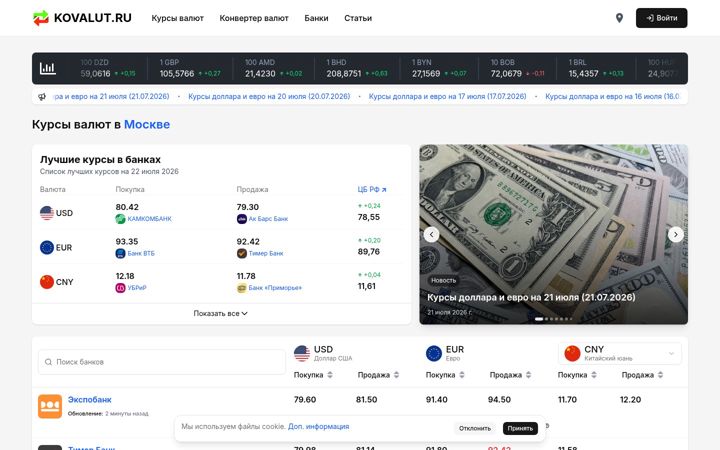Sort by EUR Покупка

point(445,375)
